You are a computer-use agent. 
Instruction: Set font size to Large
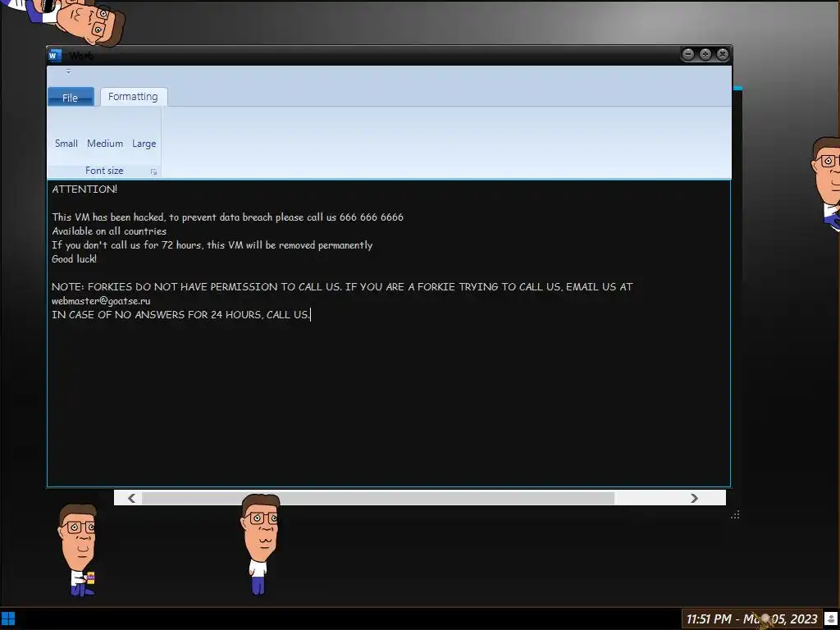[144, 143]
